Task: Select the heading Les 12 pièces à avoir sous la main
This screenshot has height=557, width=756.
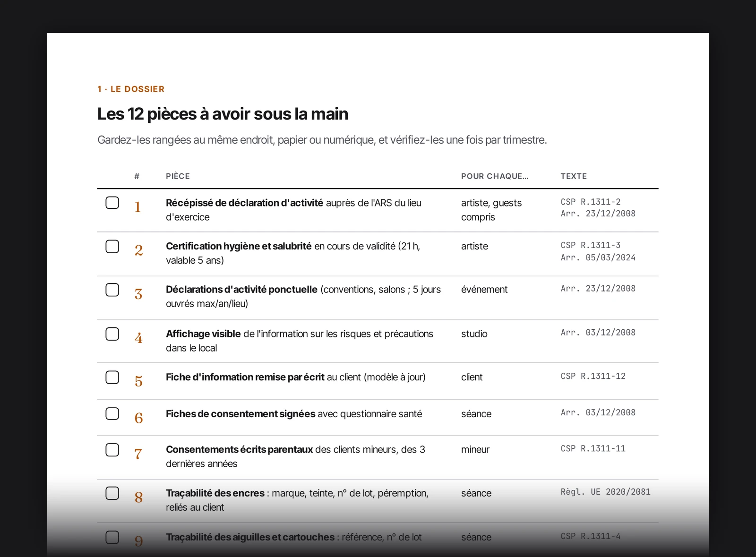Action: 223,114
